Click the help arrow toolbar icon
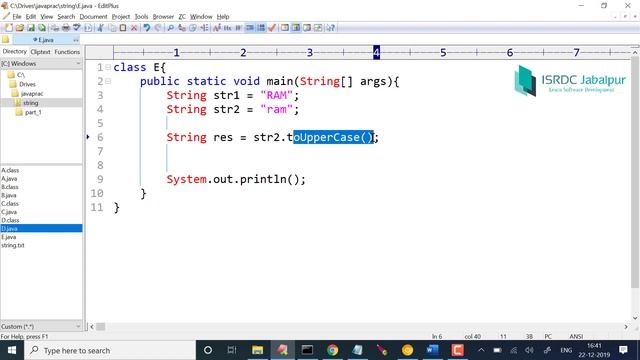The height and width of the screenshot is (360, 640). tap(331, 28)
